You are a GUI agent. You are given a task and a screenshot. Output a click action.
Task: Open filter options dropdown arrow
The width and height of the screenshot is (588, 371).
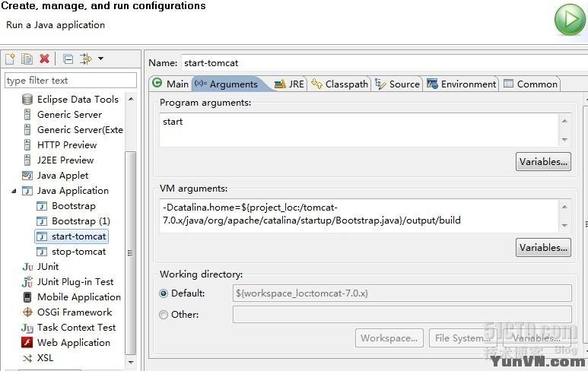click(100, 59)
